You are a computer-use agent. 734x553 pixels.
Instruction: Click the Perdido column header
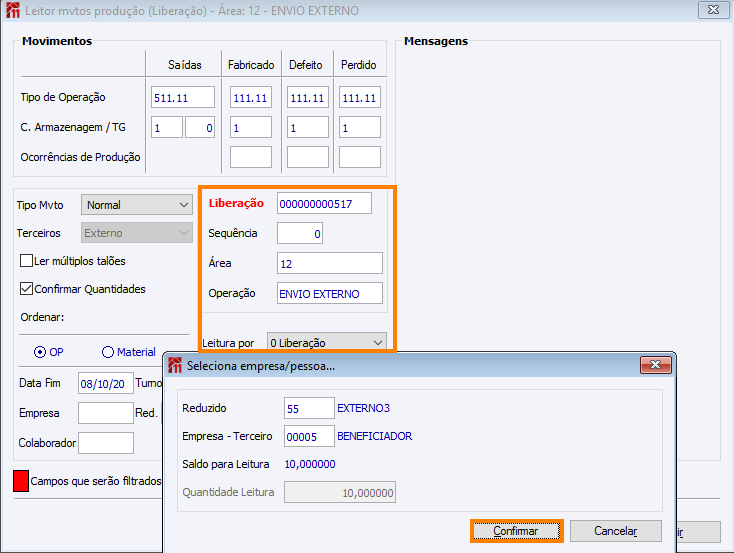[x=359, y=65]
